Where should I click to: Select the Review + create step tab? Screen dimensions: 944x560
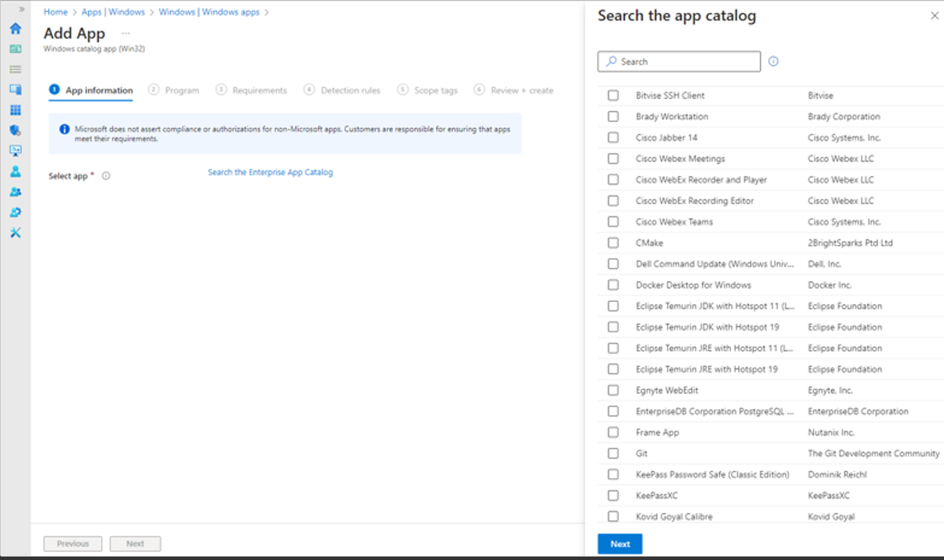point(513,90)
